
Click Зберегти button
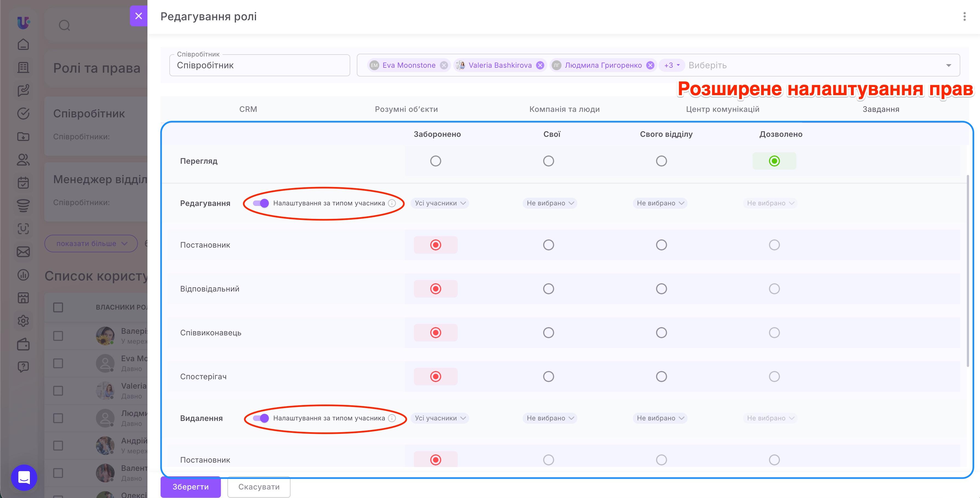click(190, 486)
